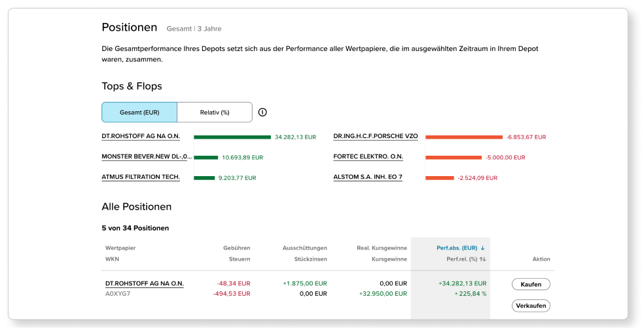Image resolution: width=644 pixels, height=328 pixels.
Task: Click the Perf.rel. (%) column header
Action: [461, 259]
